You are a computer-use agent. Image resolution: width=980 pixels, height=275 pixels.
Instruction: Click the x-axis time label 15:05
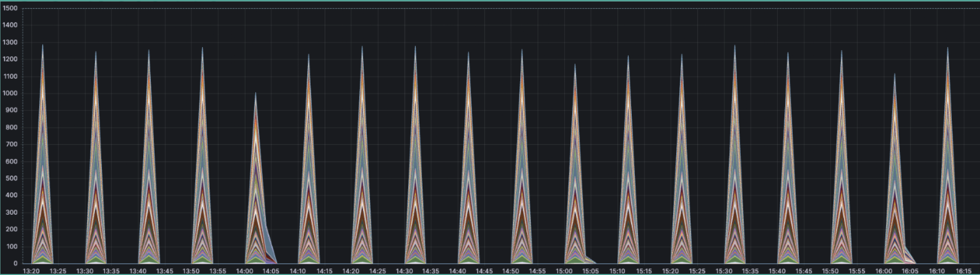(x=590, y=271)
